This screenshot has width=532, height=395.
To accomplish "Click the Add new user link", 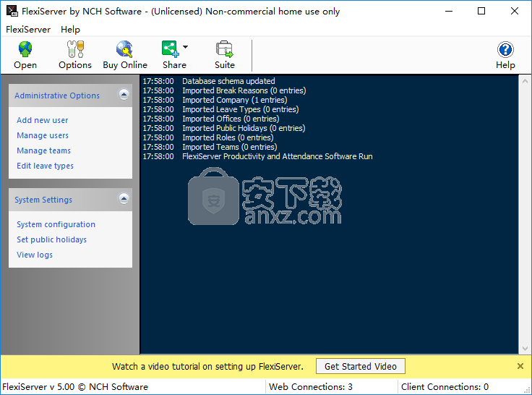I will pyautogui.click(x=43, y=120).
